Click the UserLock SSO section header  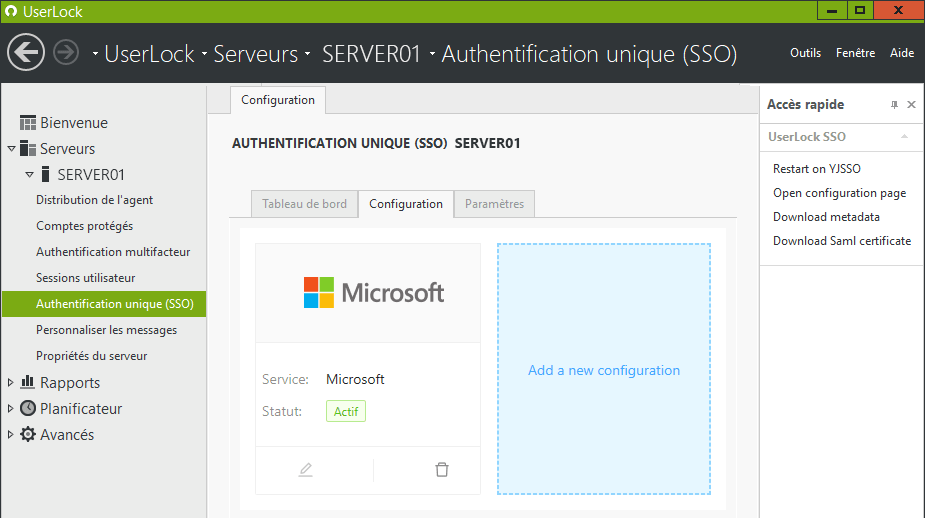pyautogui.click(x=839, y=137)
